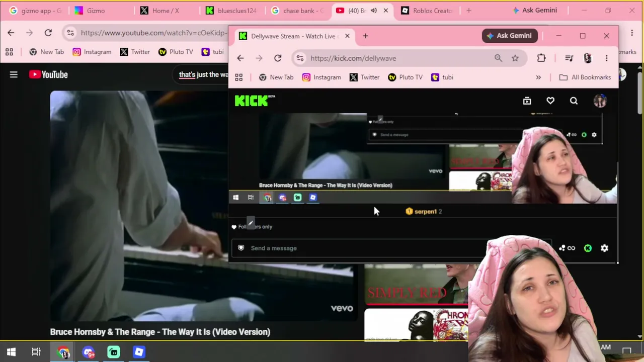
Task: Open Instagram bookmark in the Kick window
Action: pos(321,77)
